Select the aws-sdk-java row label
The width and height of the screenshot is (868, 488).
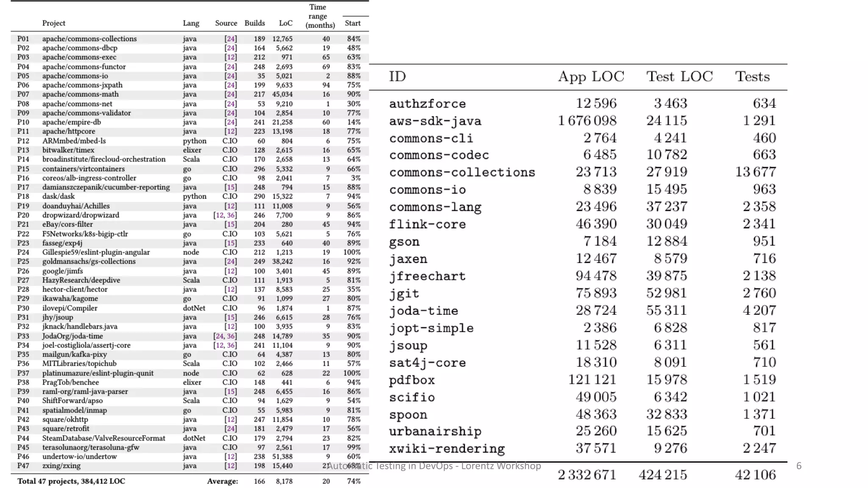click(435, 121)
